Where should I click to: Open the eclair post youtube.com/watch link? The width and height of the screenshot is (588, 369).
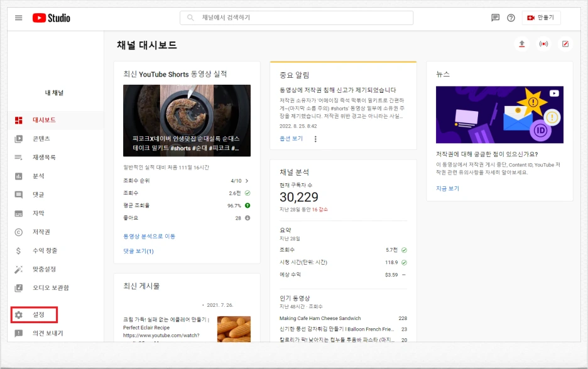161,335
